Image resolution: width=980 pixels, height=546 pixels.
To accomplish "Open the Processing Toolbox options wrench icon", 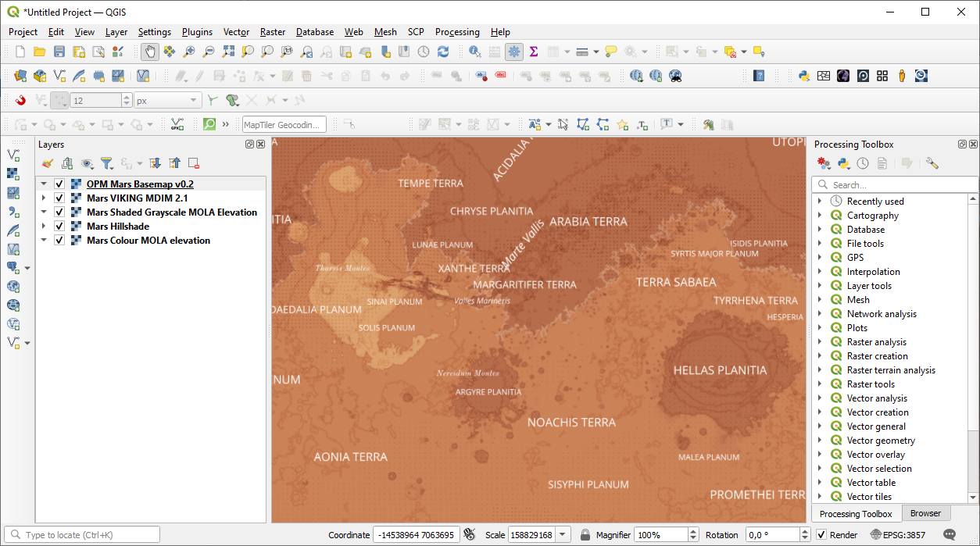I will point(932,163).
